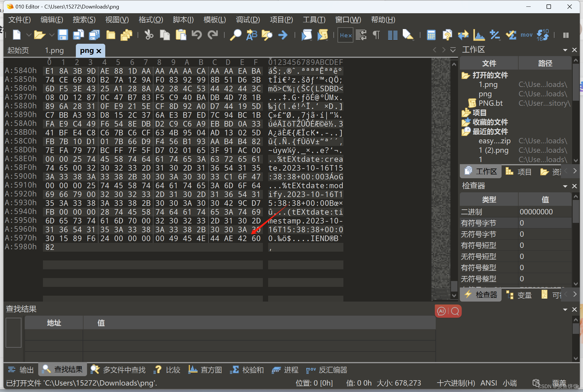Toggle the column mode view icon

tap(392, 35)
